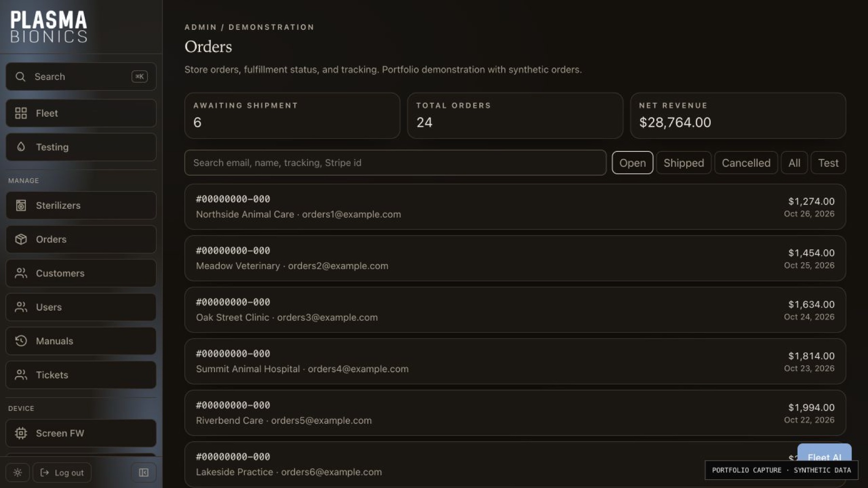Open the Summit Animal Hospital order
The width and height of the screenshot is (868, 488).
[515, 362]
